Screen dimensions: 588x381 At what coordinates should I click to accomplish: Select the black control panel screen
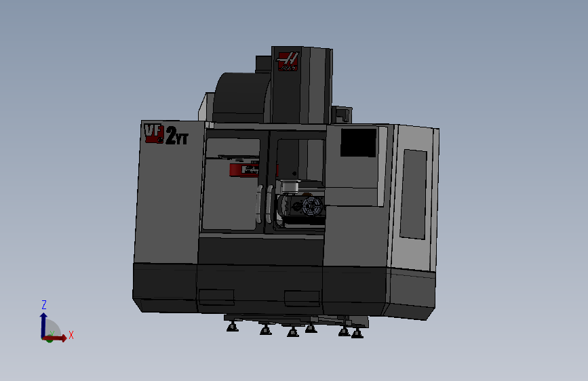click(x=359, y=142)
